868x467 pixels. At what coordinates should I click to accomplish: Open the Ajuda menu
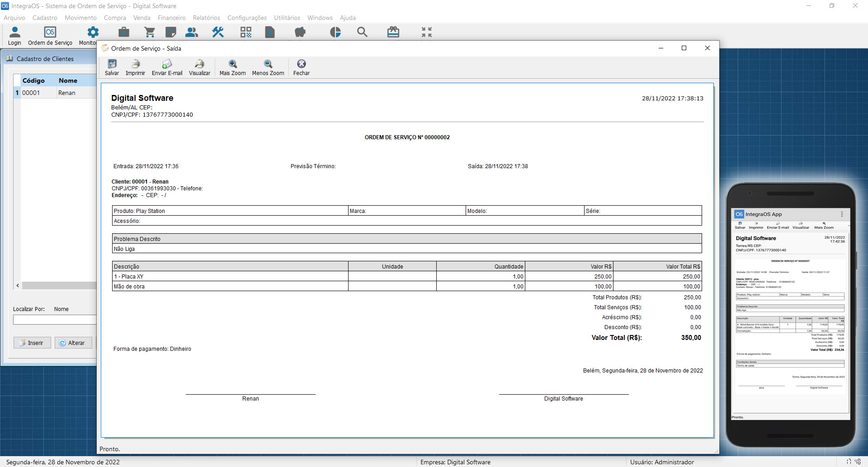point(348,18)
